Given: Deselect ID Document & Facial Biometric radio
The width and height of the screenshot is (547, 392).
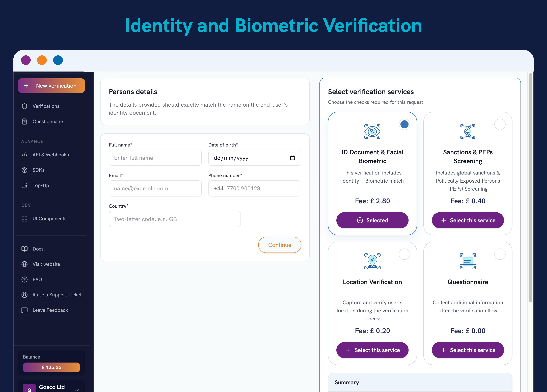Looking at the screenshot, I should click(x=405, y=124).
